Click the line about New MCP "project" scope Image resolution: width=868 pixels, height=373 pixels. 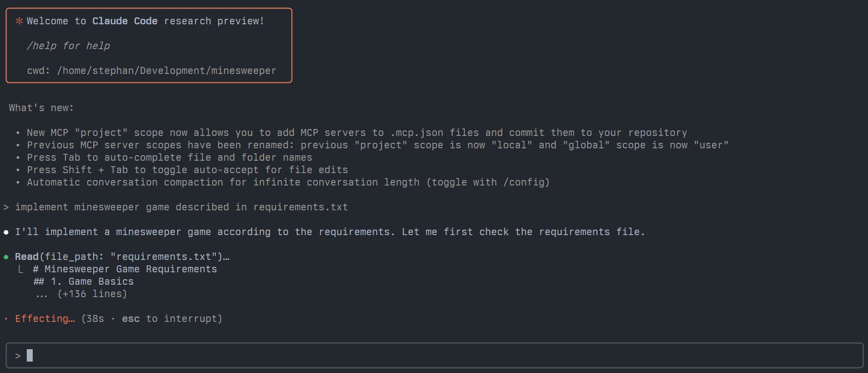coord(357,132)
